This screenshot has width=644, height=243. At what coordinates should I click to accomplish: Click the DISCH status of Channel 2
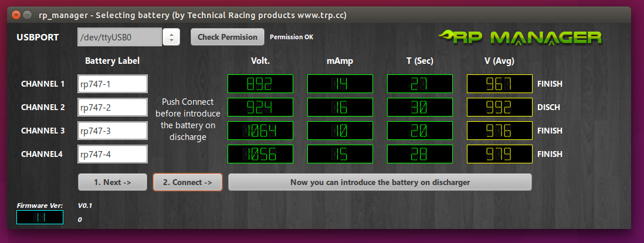coord(549,107)
